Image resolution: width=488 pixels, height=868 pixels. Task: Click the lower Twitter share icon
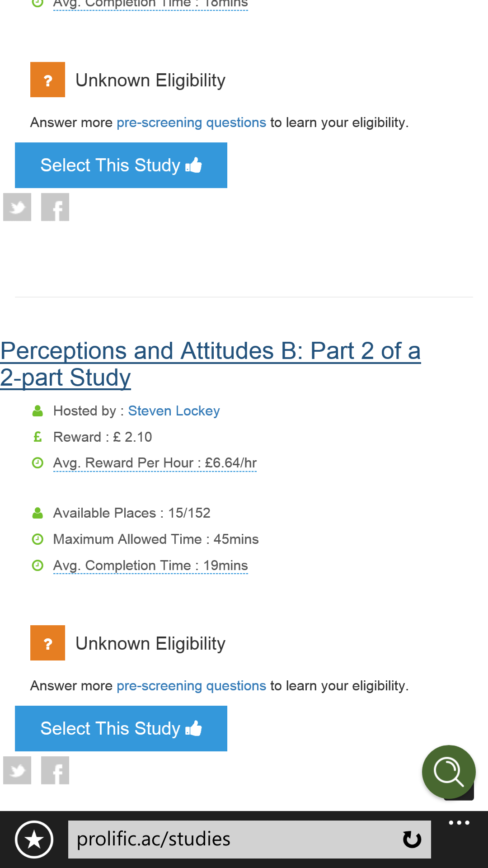point(17,770)
